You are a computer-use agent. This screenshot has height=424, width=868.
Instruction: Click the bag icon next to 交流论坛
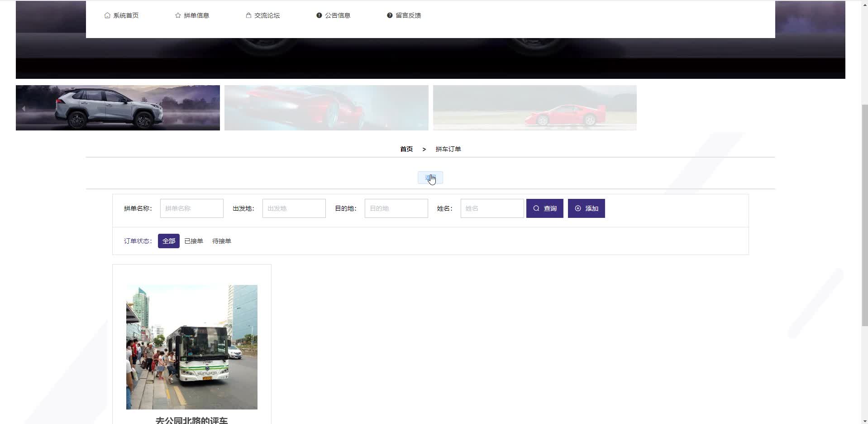(x=248, y=15)
